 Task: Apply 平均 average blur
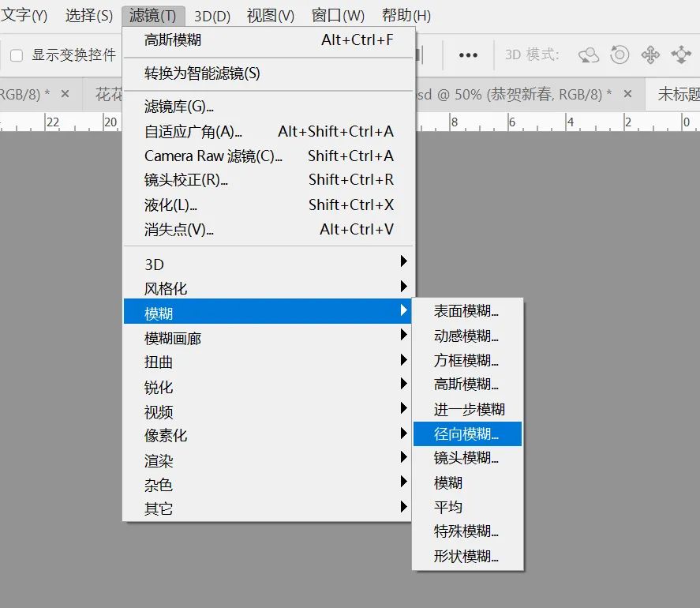[467, 508]
